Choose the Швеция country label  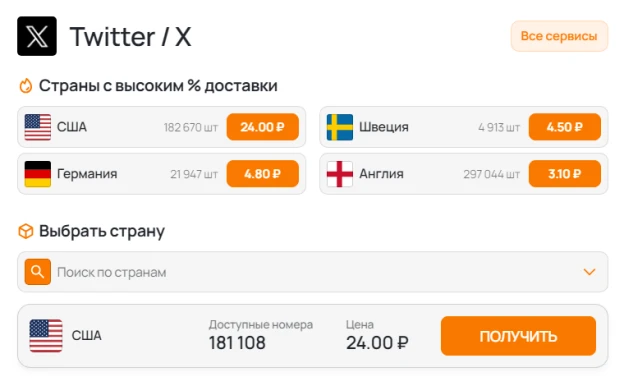384,127
